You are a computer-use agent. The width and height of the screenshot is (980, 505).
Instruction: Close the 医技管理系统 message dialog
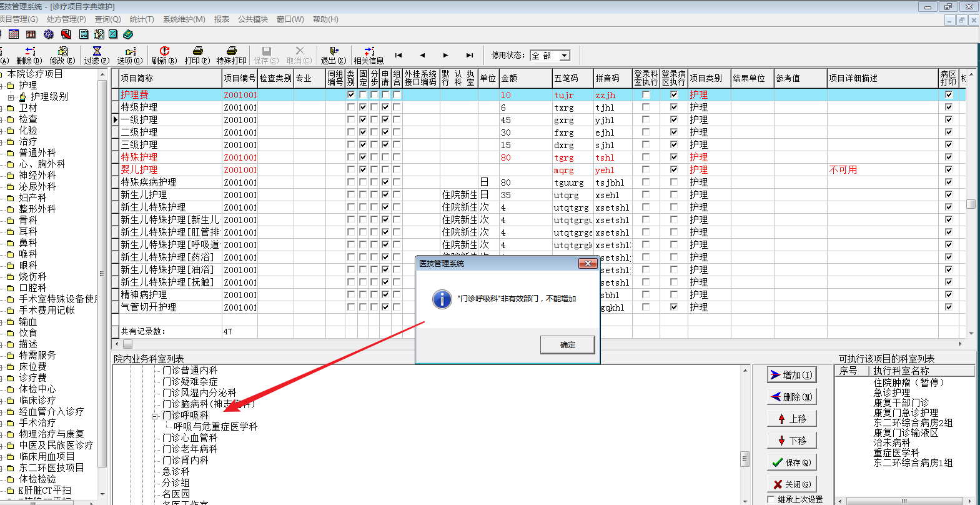coord(587,264)
